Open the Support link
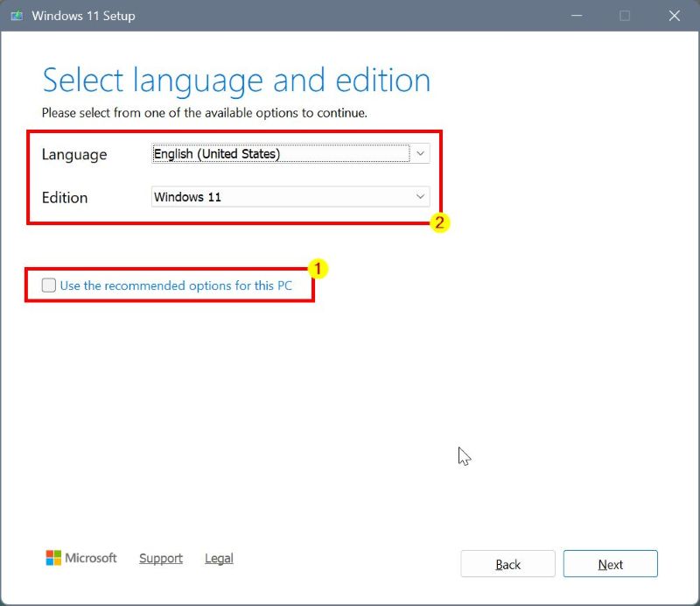700x606 pixels. click(x=161, y=558)
